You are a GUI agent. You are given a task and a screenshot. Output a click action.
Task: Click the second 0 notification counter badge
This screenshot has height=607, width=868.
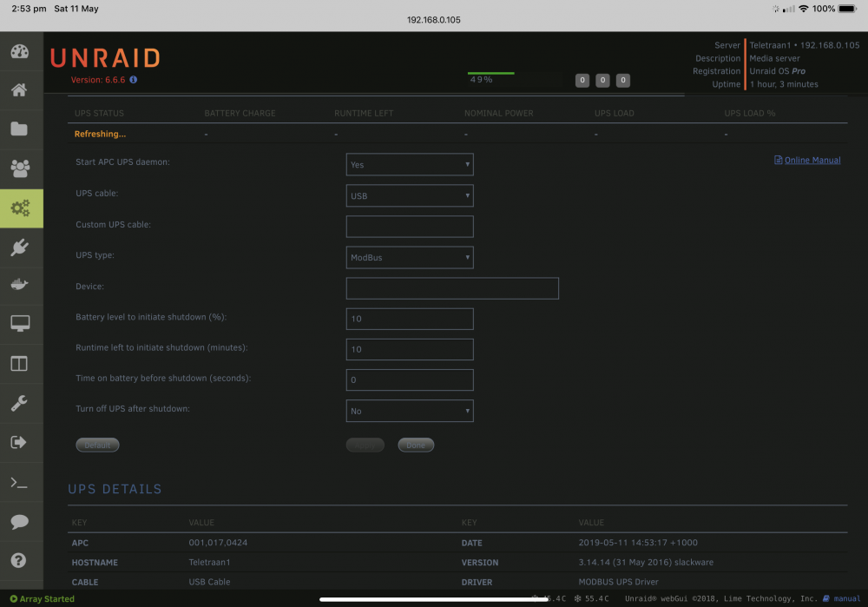(603, 80)
